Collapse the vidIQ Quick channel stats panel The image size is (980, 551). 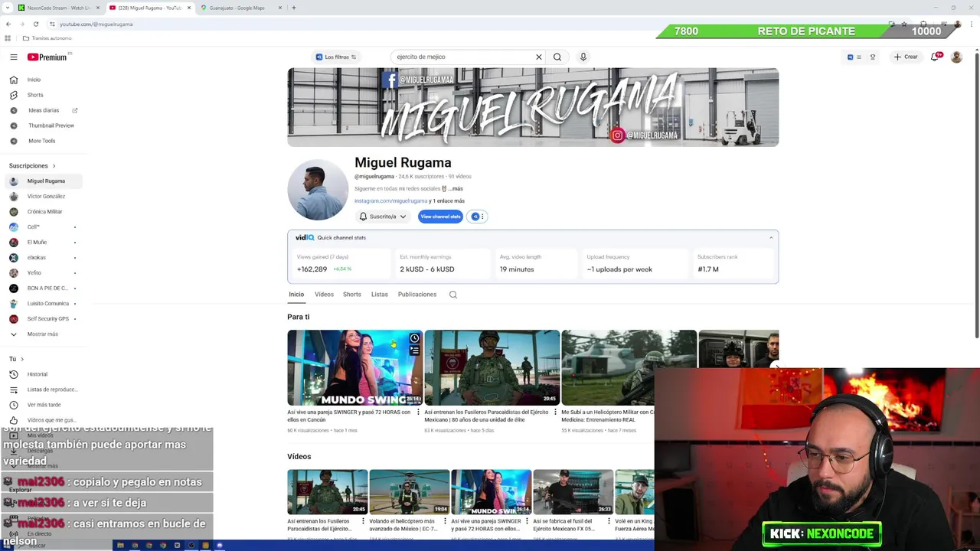point(771,238)
